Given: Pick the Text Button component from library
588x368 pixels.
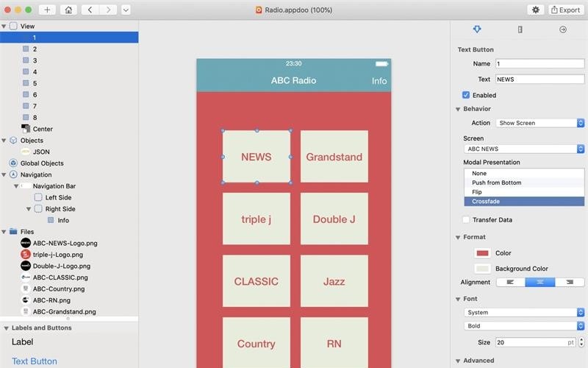Looking at the screenshot, I should 35,361.
